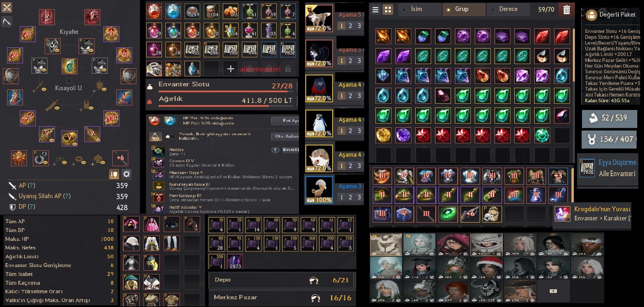Viewport: 644px width, 307px height.
Task: Switch inventory to grid view icon
Action: 388,10
